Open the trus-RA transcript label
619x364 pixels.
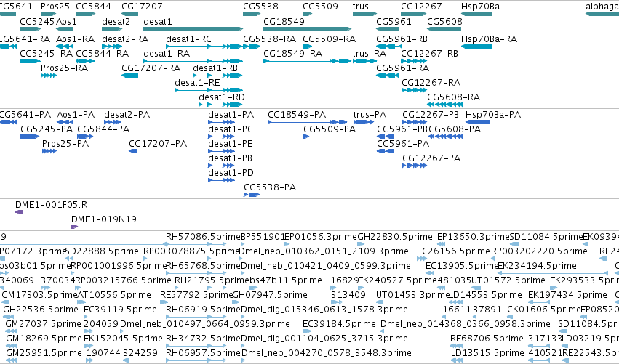coord(369,53)
